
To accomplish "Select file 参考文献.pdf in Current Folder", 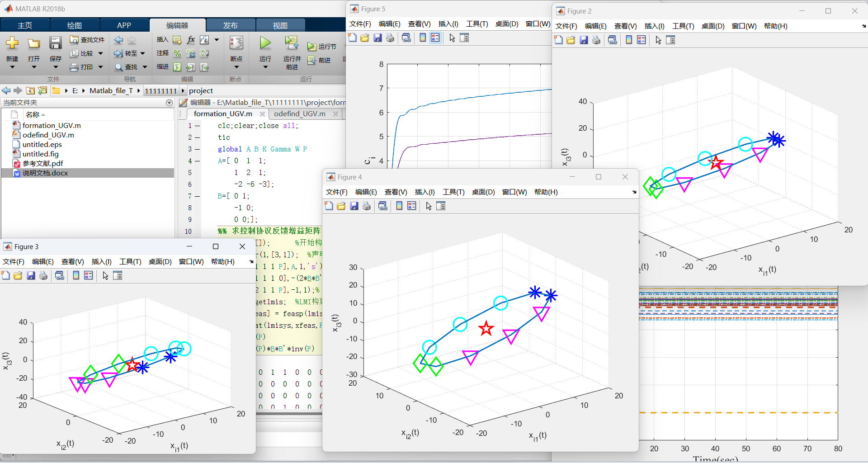I will pos(42,164).
